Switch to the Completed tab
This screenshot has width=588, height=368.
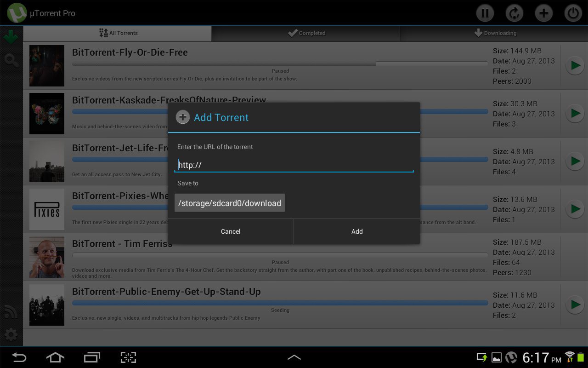tap(306, 33)
